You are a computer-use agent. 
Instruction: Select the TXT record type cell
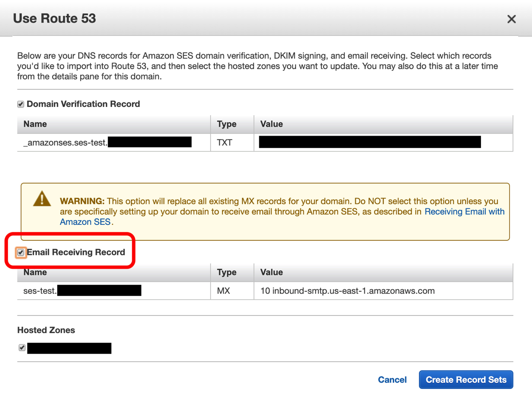[225, 143]
